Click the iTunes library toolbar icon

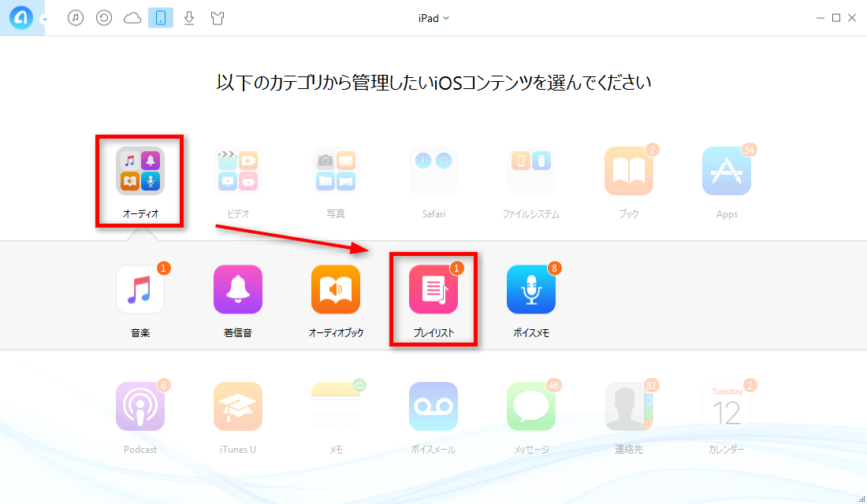[76, 17]
